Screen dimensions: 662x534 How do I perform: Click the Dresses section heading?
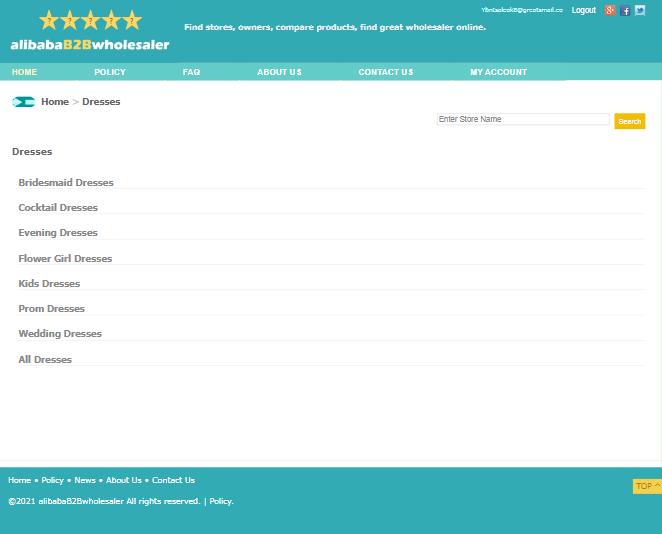(32, 152)
